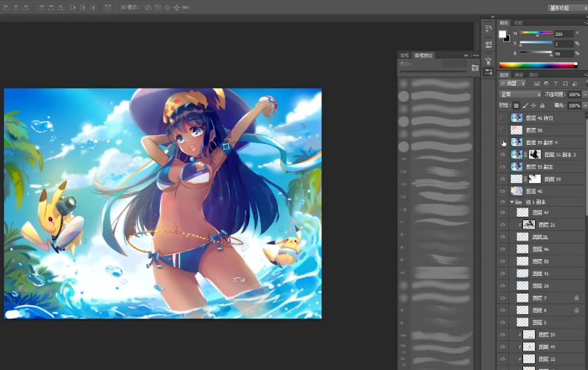Switch to the 画笔预设 panel tab
Image resolution: width=588 pixels, height=370 pixels.
click(x=423, y=55)
